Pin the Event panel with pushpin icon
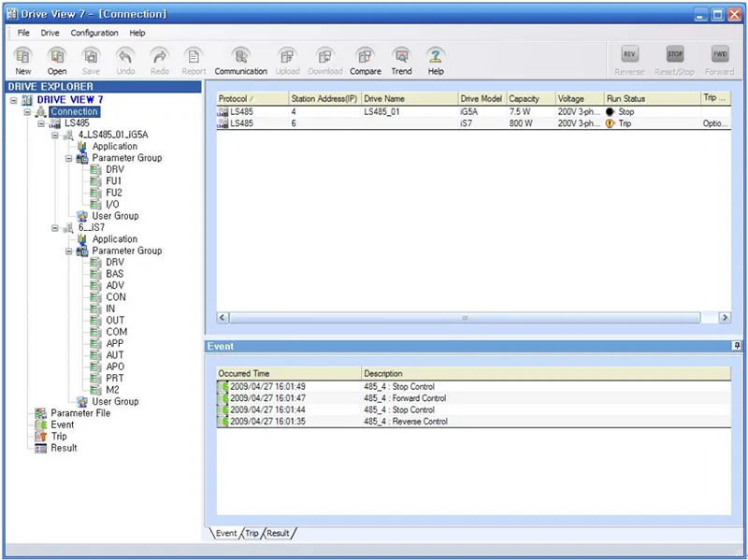The image size is (748, 560). tap(737, 346)
